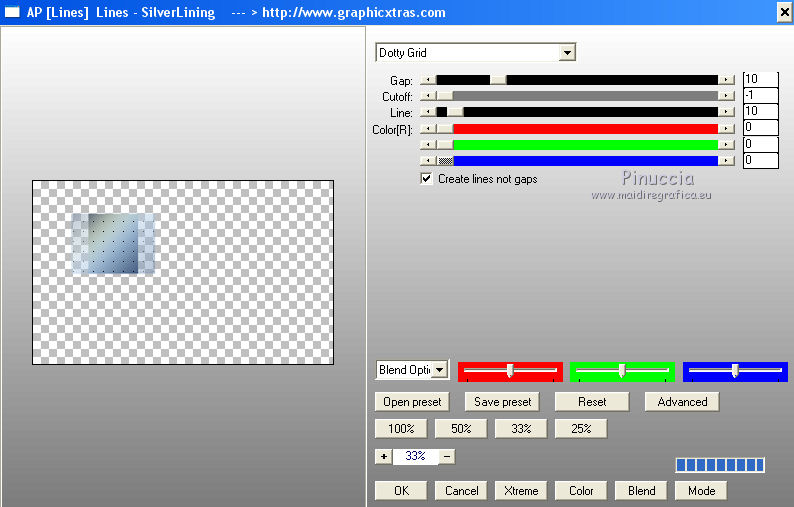Set preview zoom to 50%

461,428
